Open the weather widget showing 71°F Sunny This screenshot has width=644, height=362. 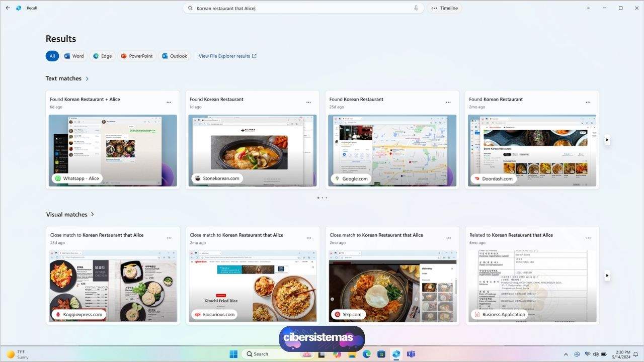17,354
